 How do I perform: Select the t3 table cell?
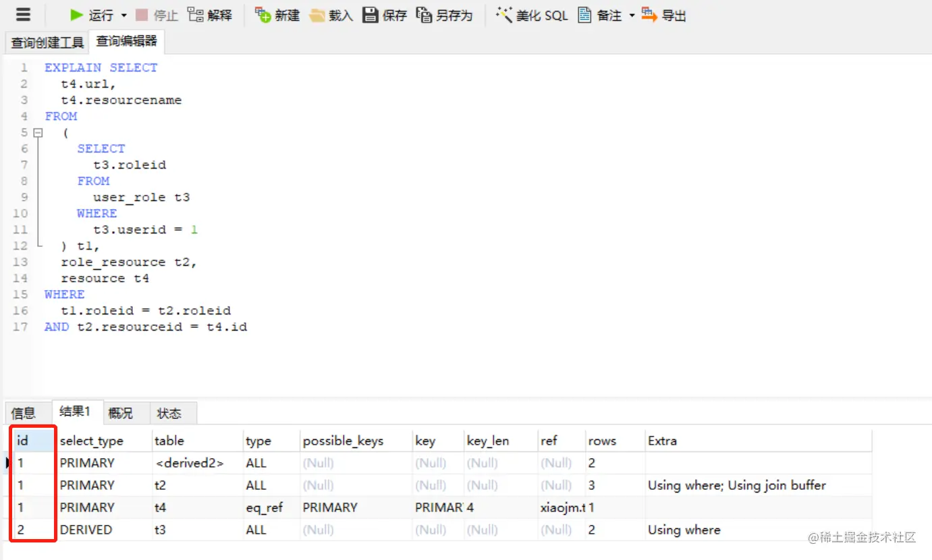197,530
